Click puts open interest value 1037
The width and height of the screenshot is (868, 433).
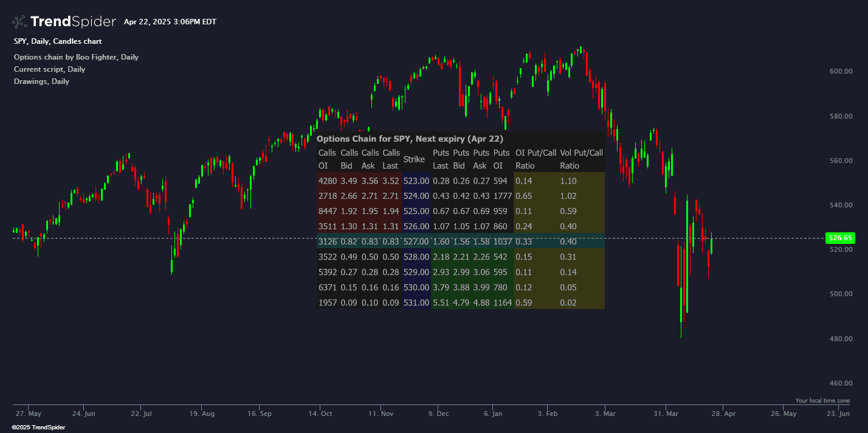pyautogui.click(x=502, y=241)
